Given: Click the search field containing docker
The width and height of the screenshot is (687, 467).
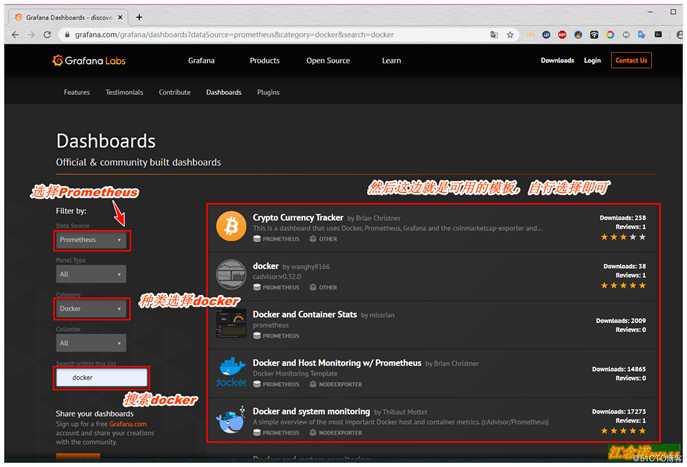Looking at the screenshot, I should pos(101,378).
